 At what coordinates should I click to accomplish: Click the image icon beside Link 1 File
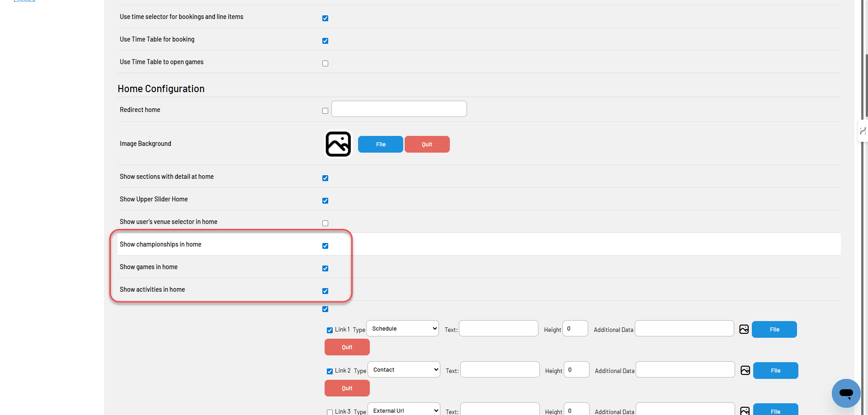coord(744,329)
